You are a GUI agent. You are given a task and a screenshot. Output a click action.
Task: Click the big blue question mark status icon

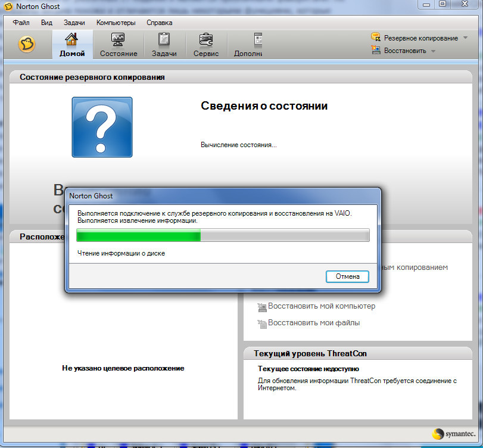[102, 127]
